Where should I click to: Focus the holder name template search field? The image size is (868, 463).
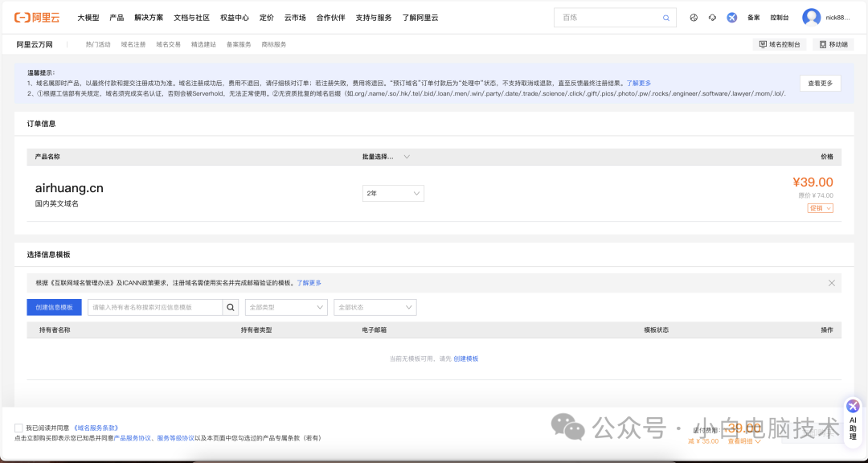pos(155,307)
